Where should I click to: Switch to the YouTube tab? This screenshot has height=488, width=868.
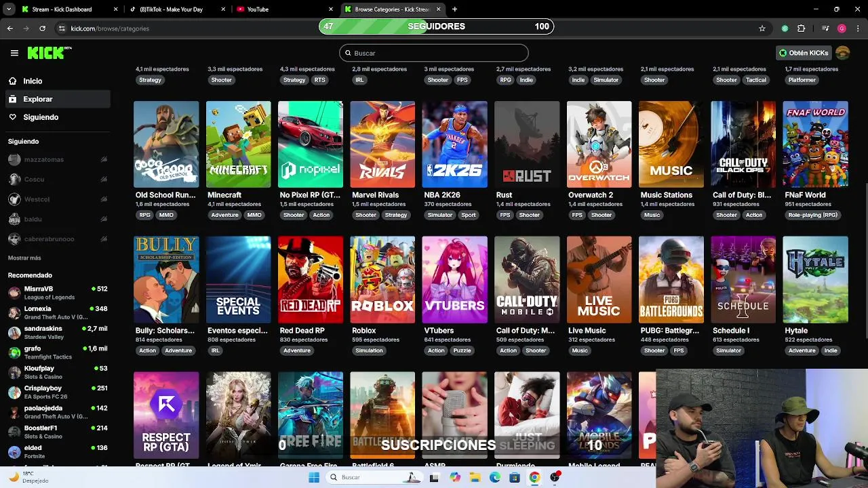tap(284, 9)
